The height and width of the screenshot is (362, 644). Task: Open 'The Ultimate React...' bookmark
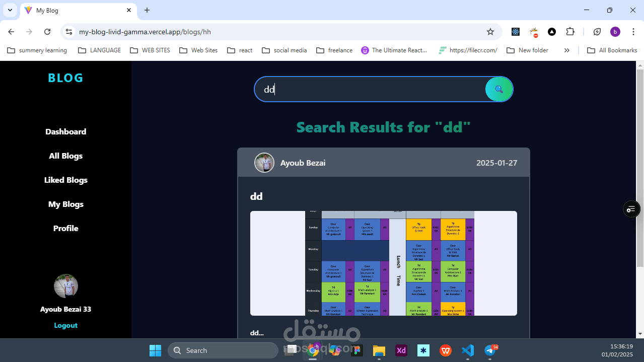(394, 50)
